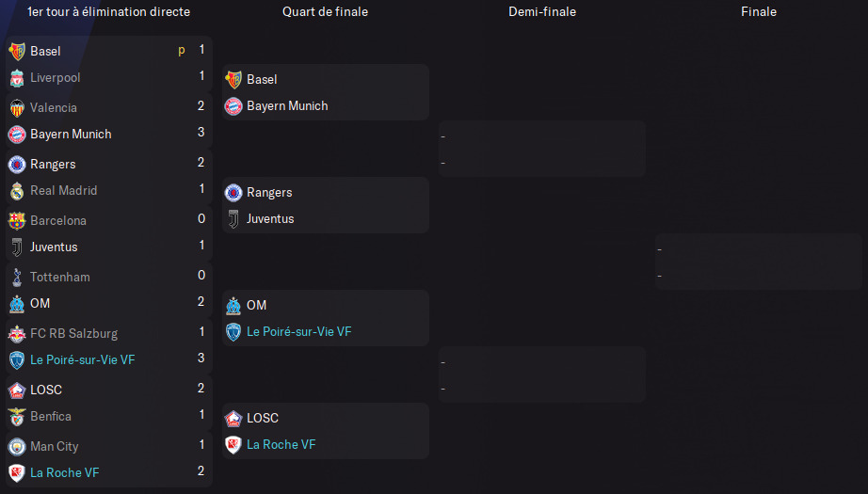Click the Liverpool club crest
868x494 pixels.
(x=16, y=77)
